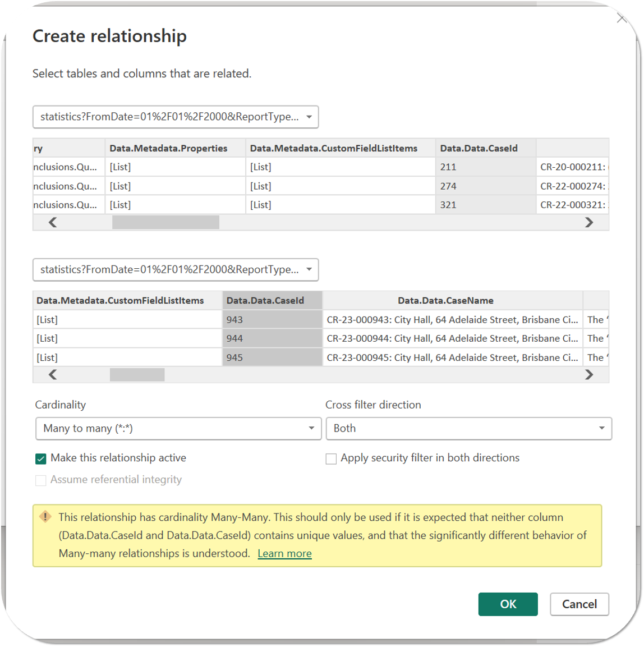The width and height of the screenshot is (644, 647).
Task: Expand the Cardinality dropdown
Action: [178, 428]
